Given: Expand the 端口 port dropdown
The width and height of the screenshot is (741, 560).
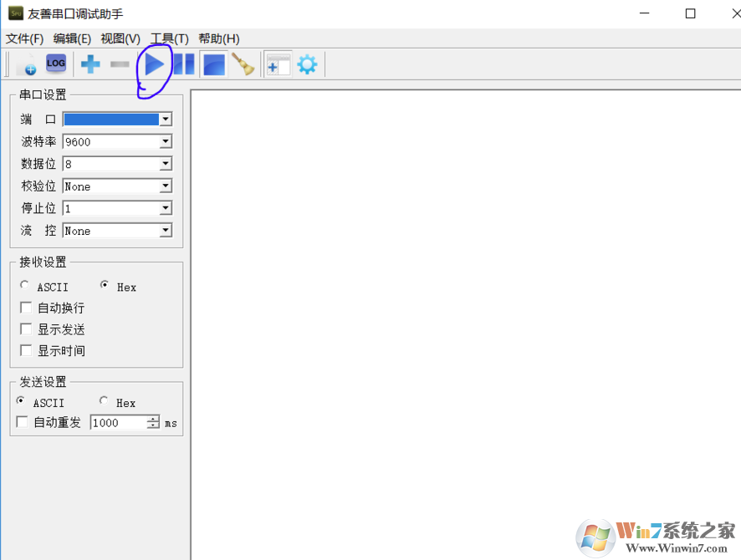Looking at the screenshot, I should coord(166,120).
